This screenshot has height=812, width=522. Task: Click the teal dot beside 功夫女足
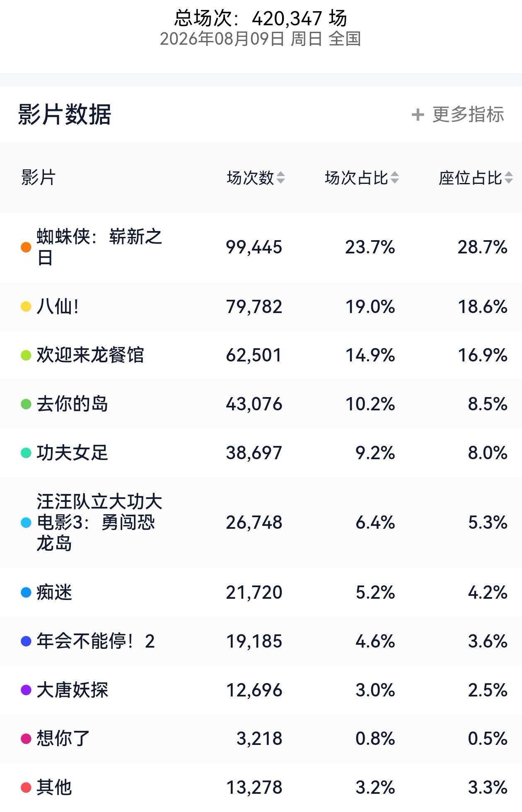(x=26, y=453)
